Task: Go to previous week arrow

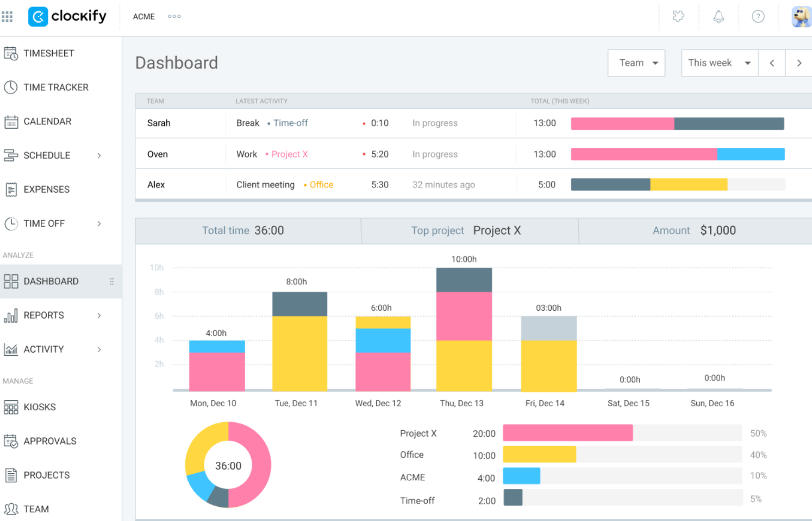Action: (772, 63)
